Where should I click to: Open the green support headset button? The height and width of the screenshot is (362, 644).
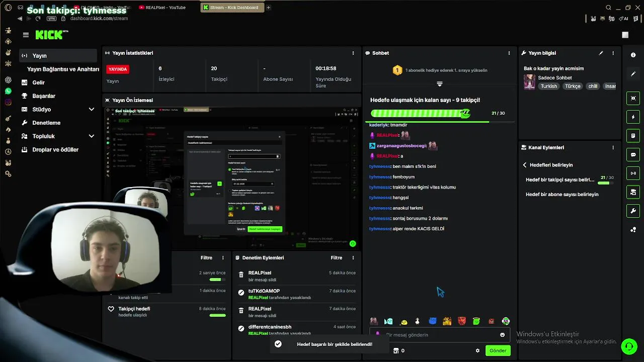point(628,346)
